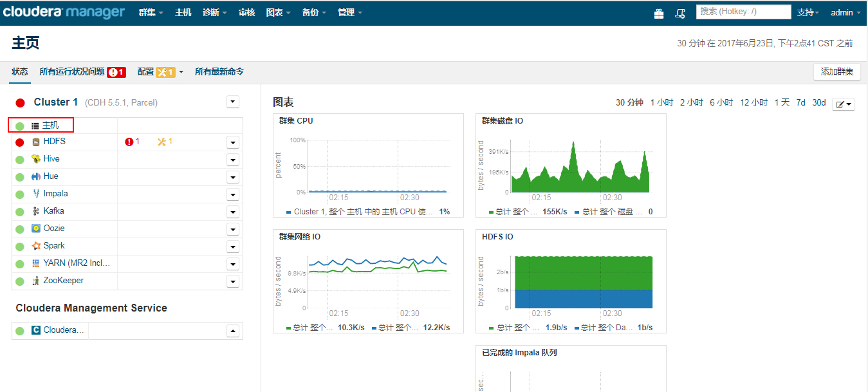The image size is (868, 392).
Task: Click the red HDFS health status dot
Action: tap(20, 142)
